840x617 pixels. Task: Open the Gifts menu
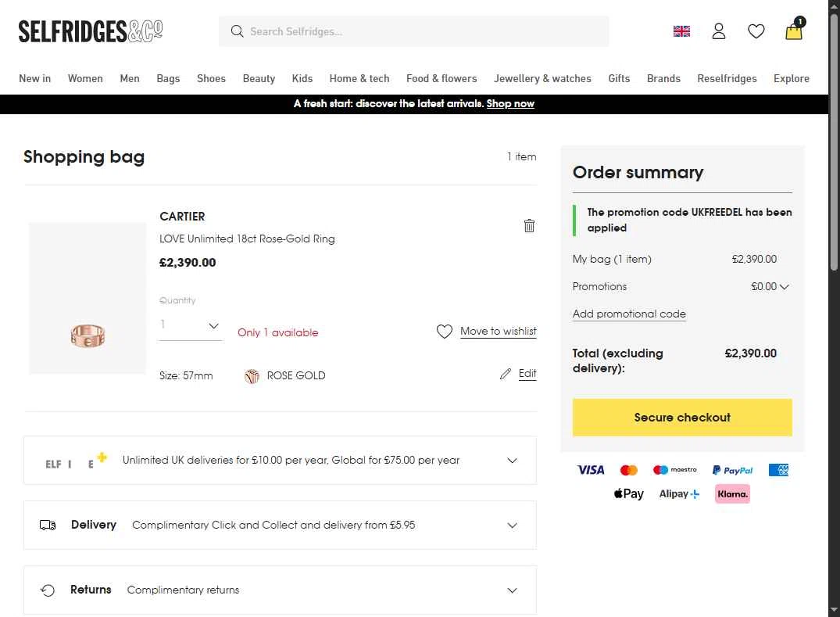[619, 78]
